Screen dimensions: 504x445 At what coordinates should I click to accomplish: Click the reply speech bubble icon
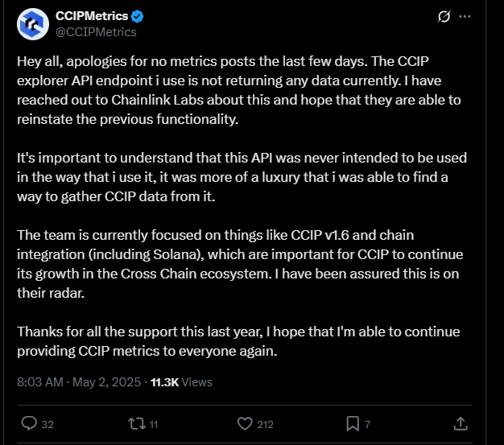(x=29, y=423)
